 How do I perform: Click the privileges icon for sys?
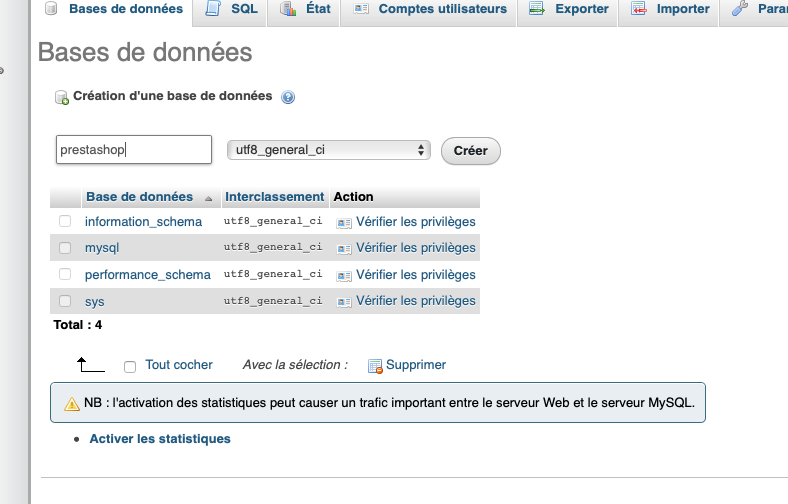tap(344, 302)
